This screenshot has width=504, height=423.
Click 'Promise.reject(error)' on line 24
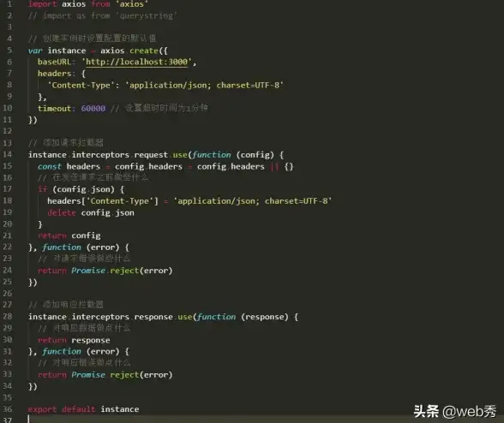coord(122,271)
